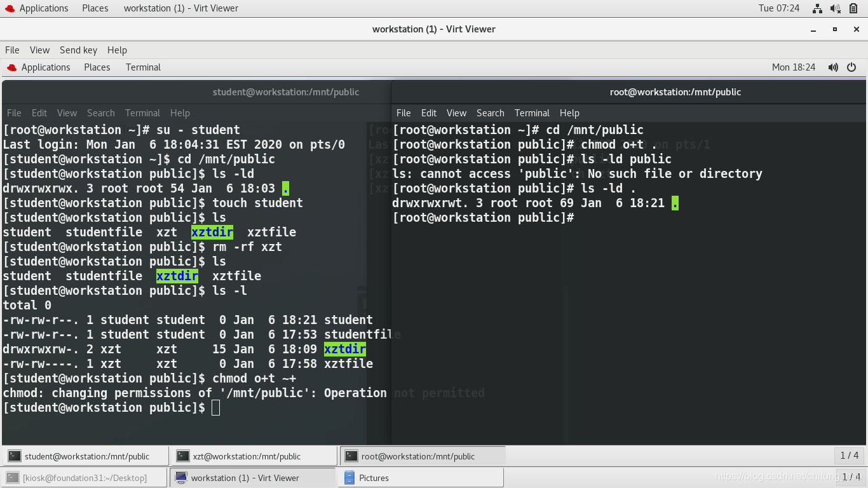Open Virt Viewer File menu
Image resolution: width=868 pixels, height=488 pixels.
click(x=12, y=50)
